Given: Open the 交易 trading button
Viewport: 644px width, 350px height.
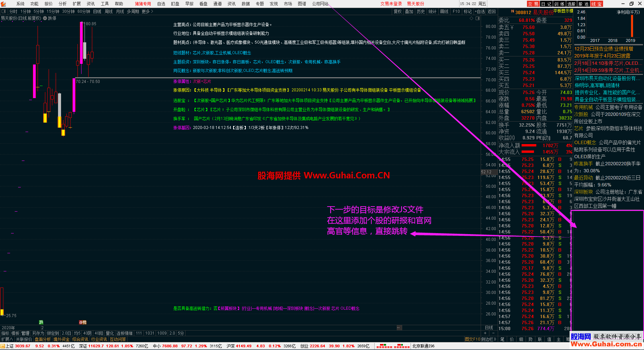Looking at the screenshot, I should [x=533, y=4].
